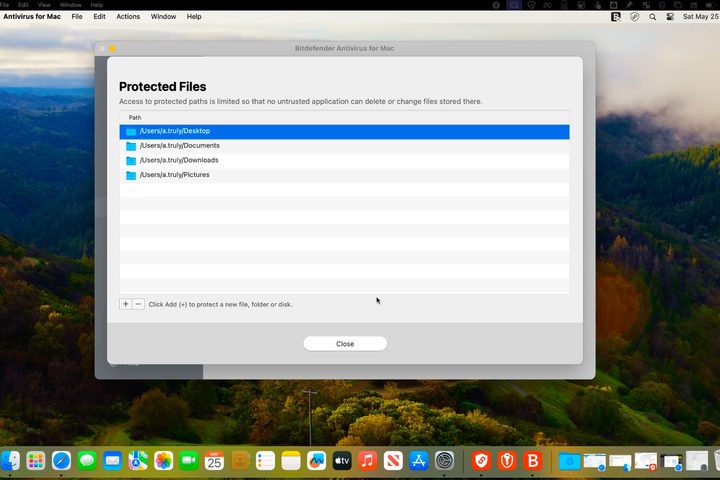The width and height of the screenshot is (720, 480).
Task: Open Notes from the Dock
Action: click(291, 461)
